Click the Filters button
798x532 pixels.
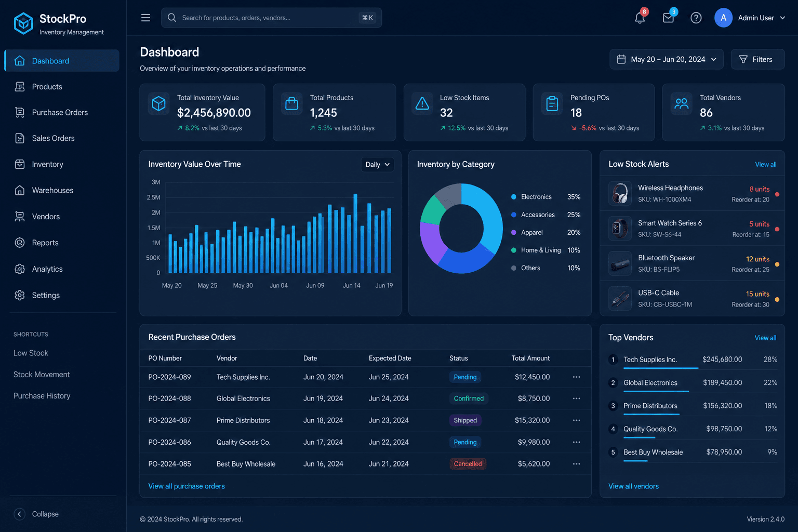coord(757,59)
